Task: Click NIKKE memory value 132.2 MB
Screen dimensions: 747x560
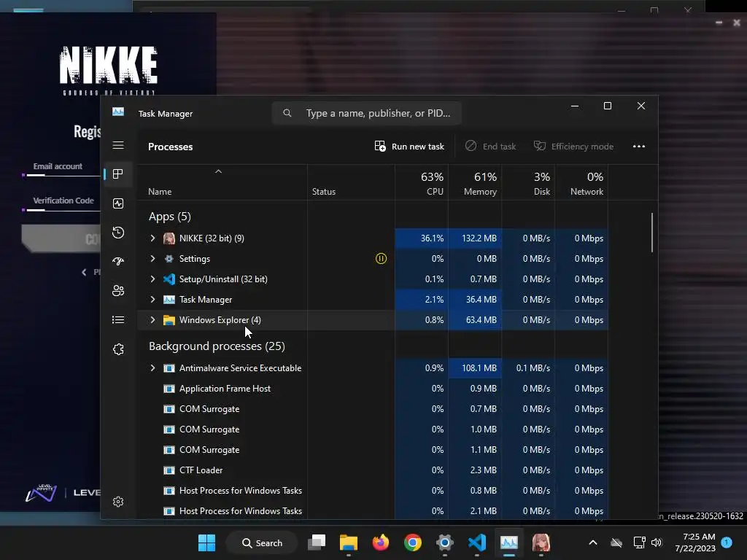Action: pyautogui.click(x=479, y=238)
